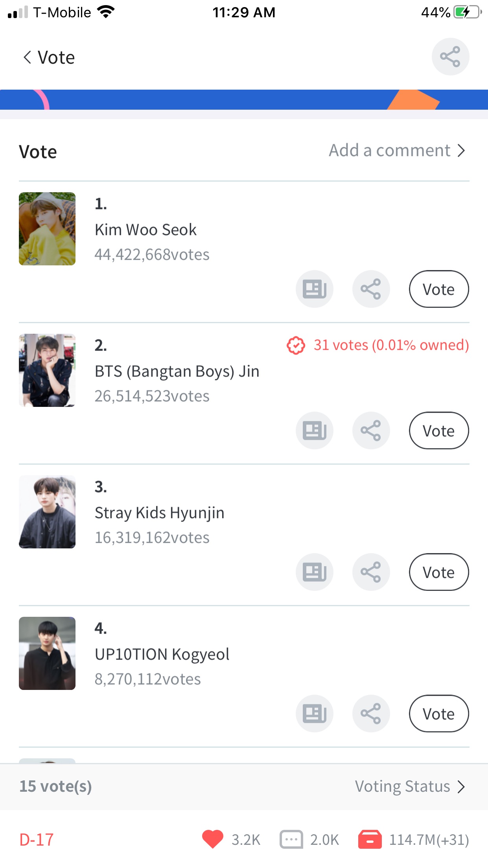Open news icon for Stray Kids Hyunjin
The height and width of the screenshot is (868, 488).
[314, 572]
